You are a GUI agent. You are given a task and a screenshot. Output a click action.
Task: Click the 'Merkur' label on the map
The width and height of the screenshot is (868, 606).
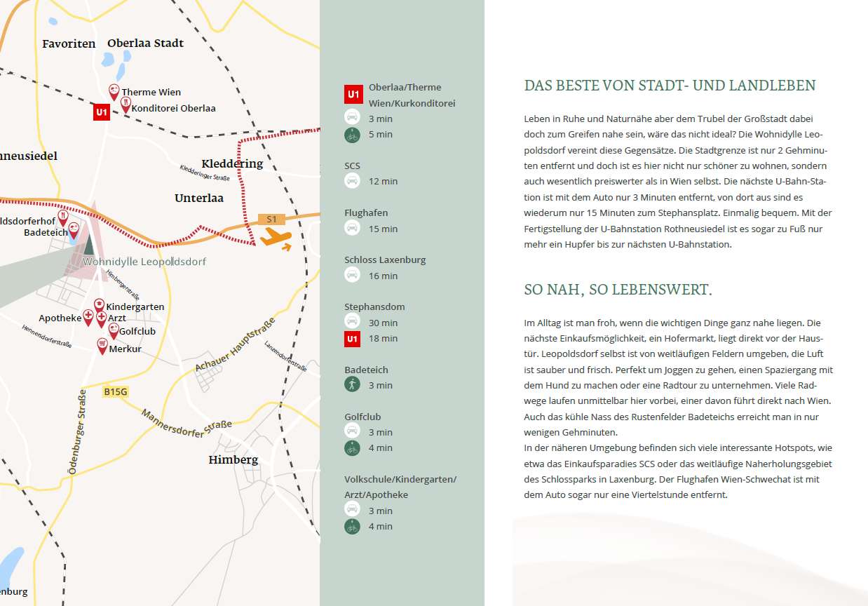point(126,349)
